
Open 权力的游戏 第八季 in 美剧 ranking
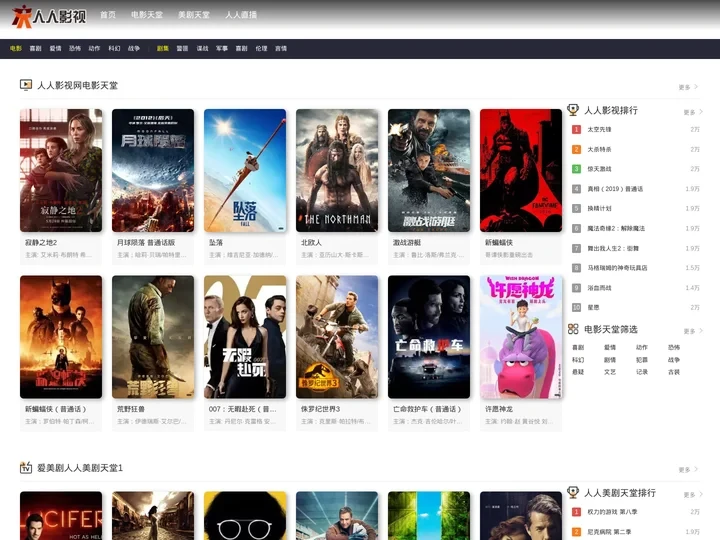(612, 512)
